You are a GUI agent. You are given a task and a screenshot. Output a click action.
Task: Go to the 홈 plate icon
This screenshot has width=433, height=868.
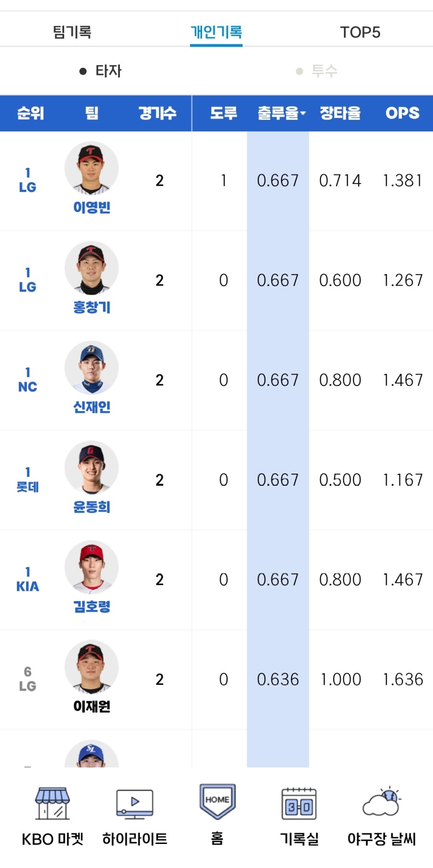pyautogui.click(x=217, y=802)
